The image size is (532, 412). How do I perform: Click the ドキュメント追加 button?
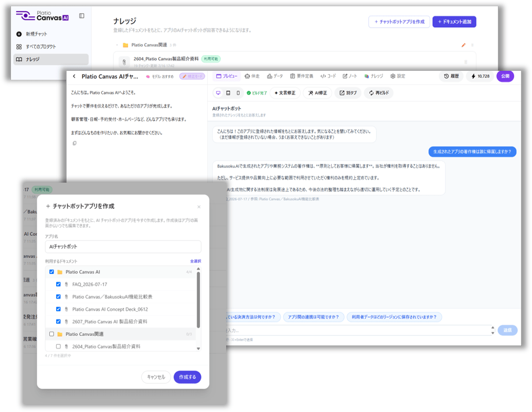(x=454, y=22)
